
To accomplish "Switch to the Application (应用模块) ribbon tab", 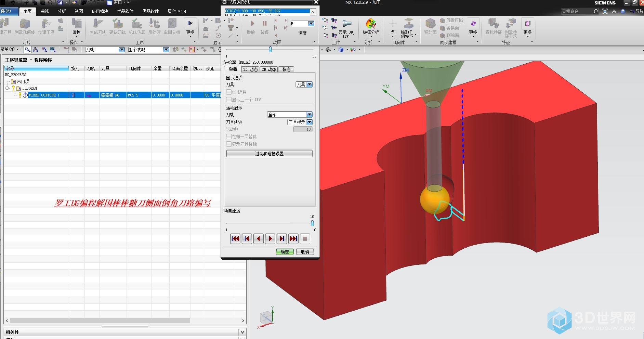I will tap(100, 11).
